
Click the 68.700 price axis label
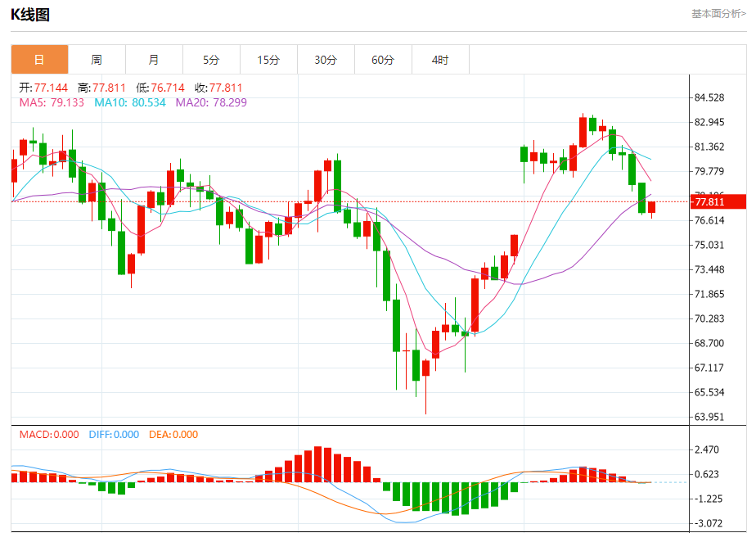click(709, 343)
